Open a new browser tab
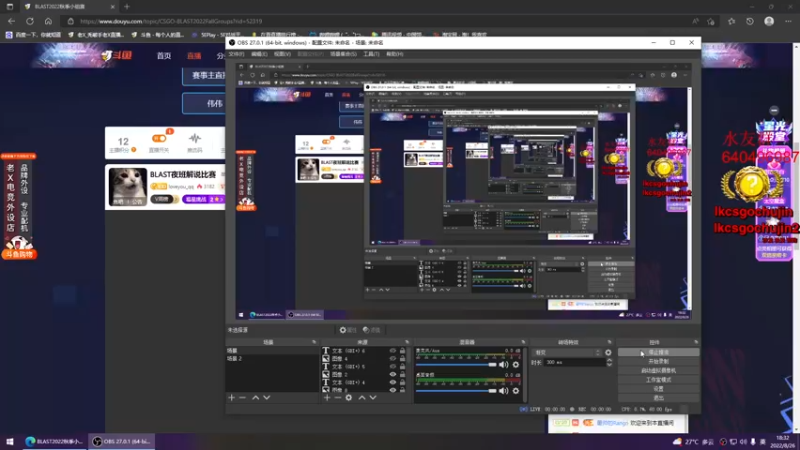The image size is (800, 450). (x=127, y=7)
